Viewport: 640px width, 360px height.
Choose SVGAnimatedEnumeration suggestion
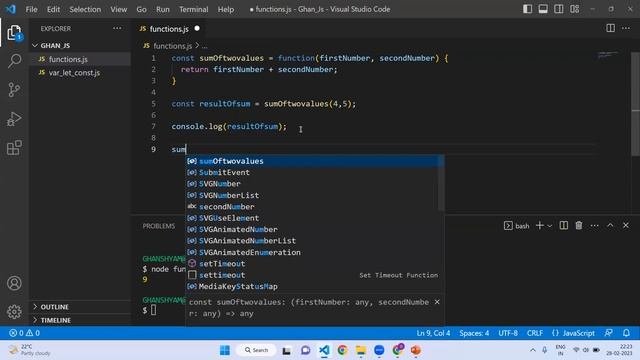pos(315,252)
